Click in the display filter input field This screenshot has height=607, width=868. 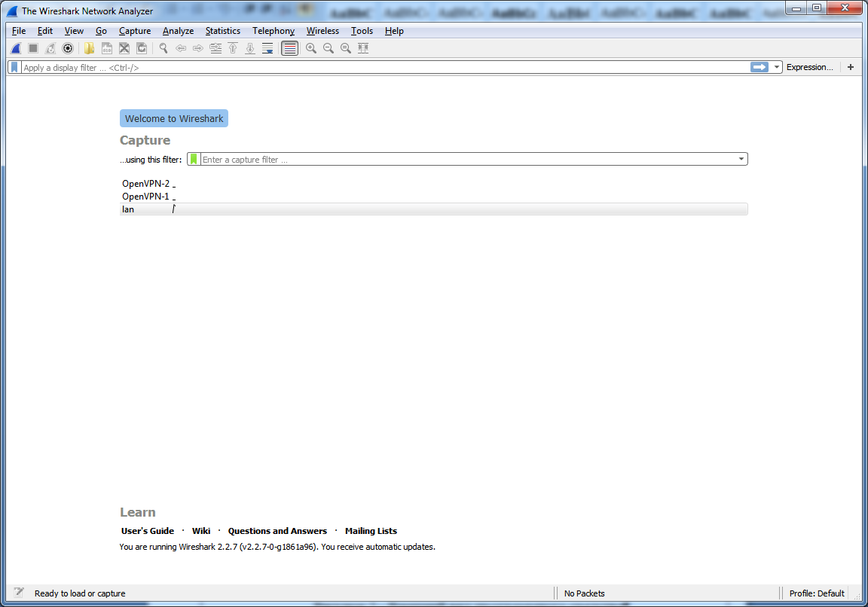pos(385,68)
